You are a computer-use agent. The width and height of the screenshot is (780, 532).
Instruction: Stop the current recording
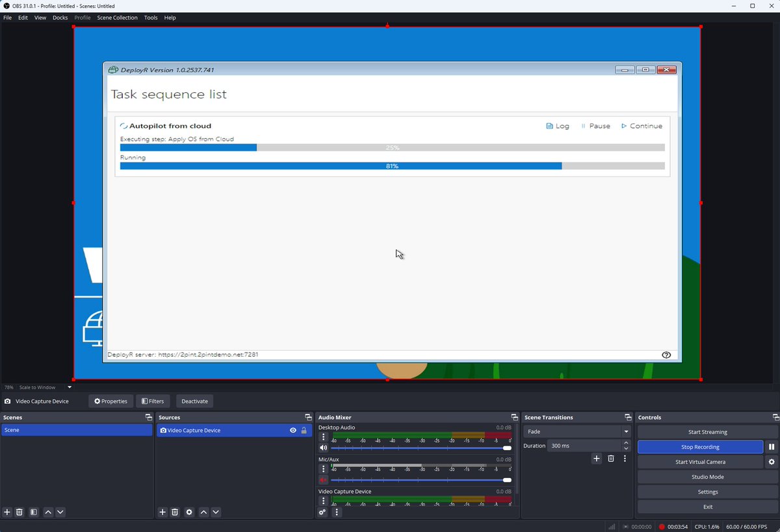(701, 446)
